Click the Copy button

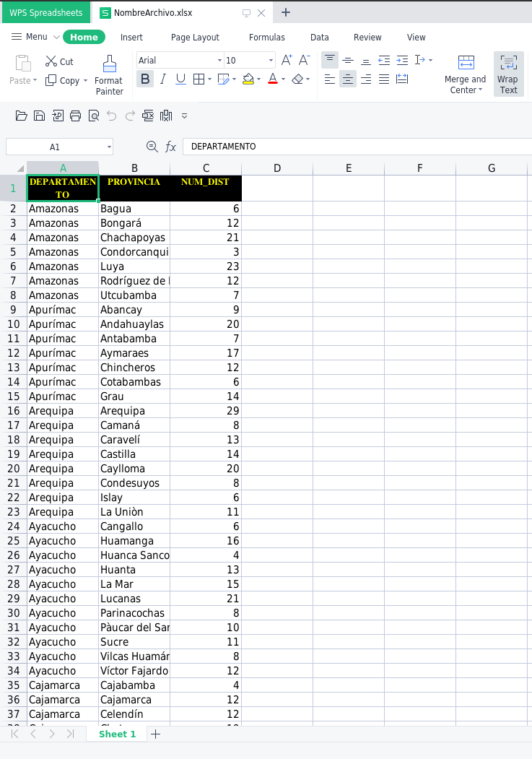[64, 81]
